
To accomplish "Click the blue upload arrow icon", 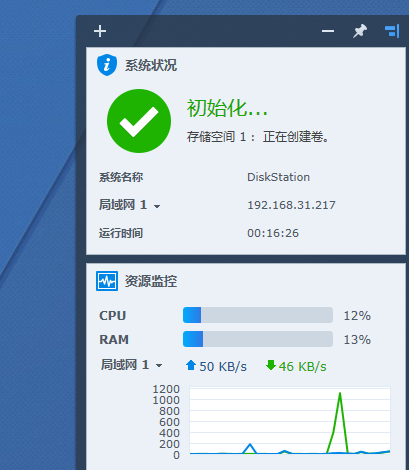I will [191, 365].
